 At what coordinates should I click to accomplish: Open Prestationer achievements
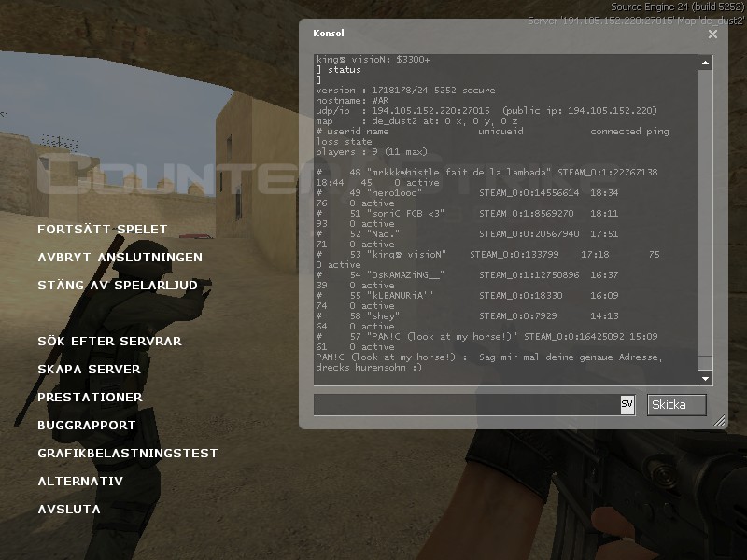coord(90,398)
